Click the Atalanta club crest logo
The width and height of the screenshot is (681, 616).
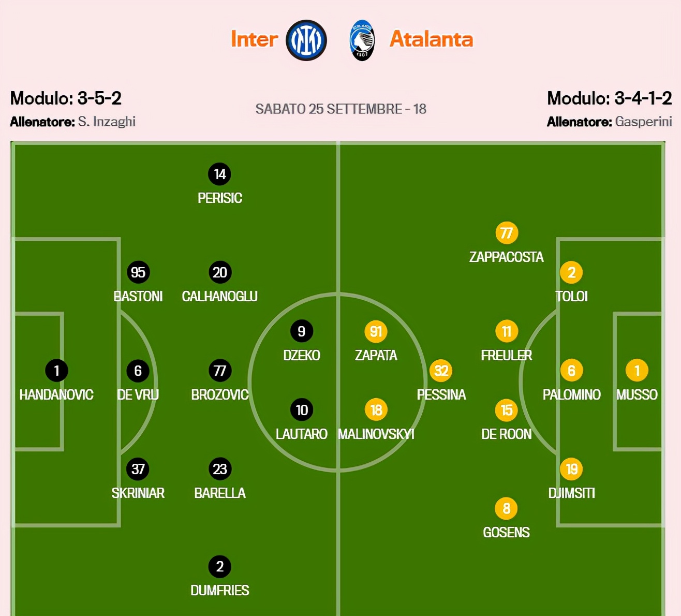(362, 40)
